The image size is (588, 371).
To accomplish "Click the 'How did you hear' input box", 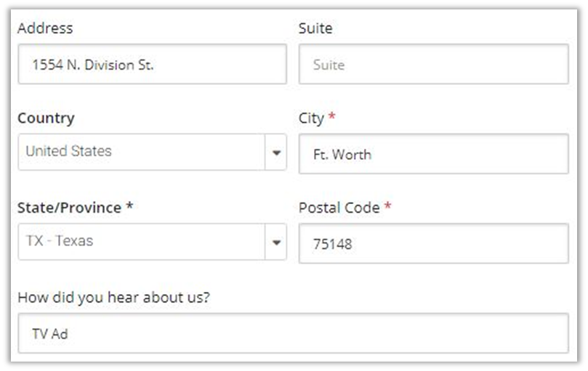I will point(293,334).
